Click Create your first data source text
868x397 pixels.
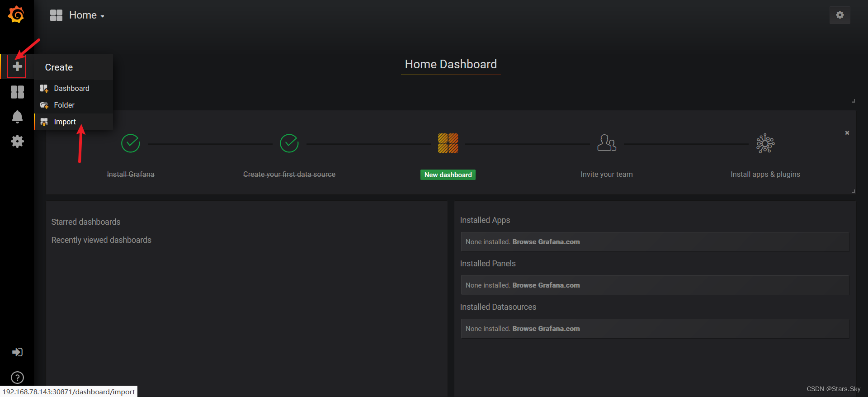pyautogui.click(x=289, y=175)
